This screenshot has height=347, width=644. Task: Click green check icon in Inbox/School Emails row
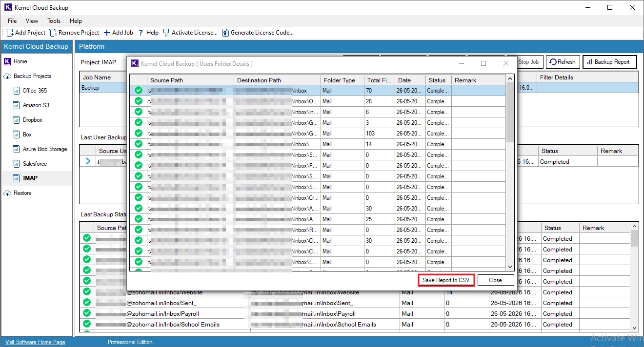pyautogui.click(x=87, y=324)
